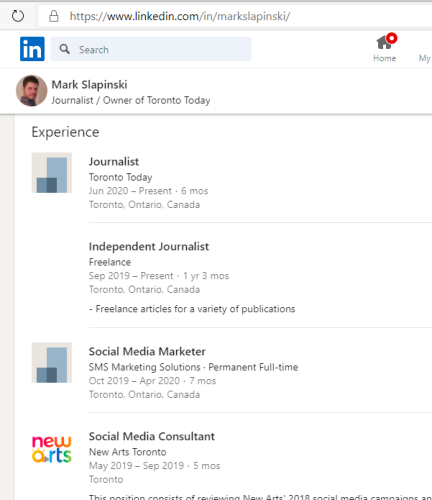
Task: Click 'May 2019 – Sep 2019 · 5 mos'
Action: [x=154, y=466]
